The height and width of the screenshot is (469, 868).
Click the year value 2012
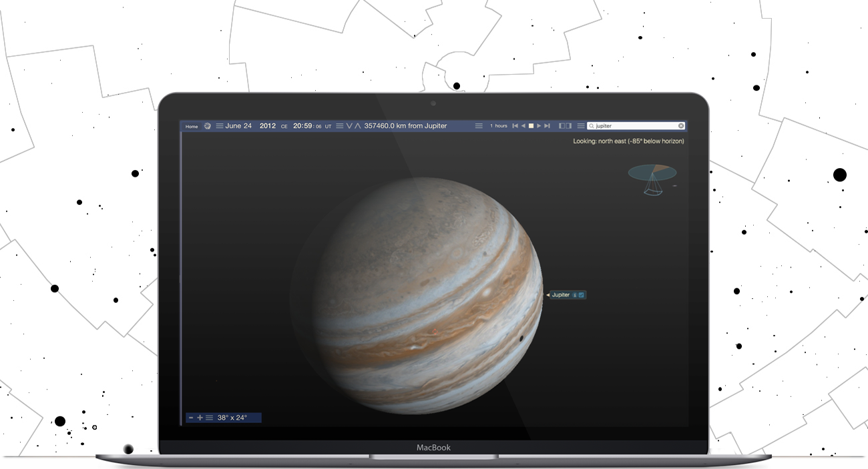point(268,125)
